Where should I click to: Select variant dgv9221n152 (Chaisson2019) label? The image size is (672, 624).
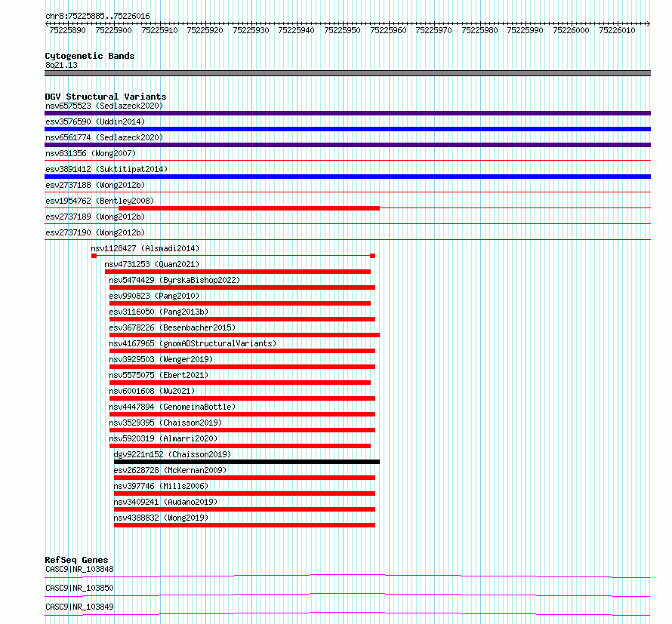point(172,454)
